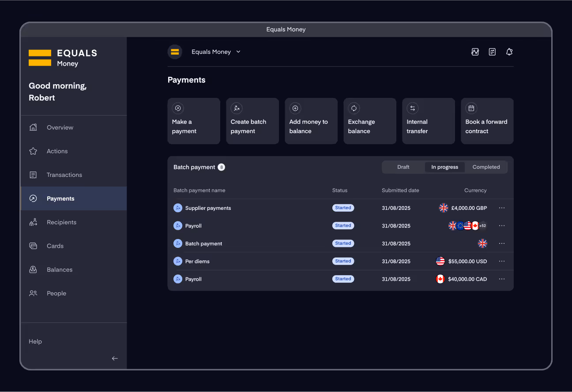
Task: Click the Equals Money logo in sidebar
Action: [63, 58]
